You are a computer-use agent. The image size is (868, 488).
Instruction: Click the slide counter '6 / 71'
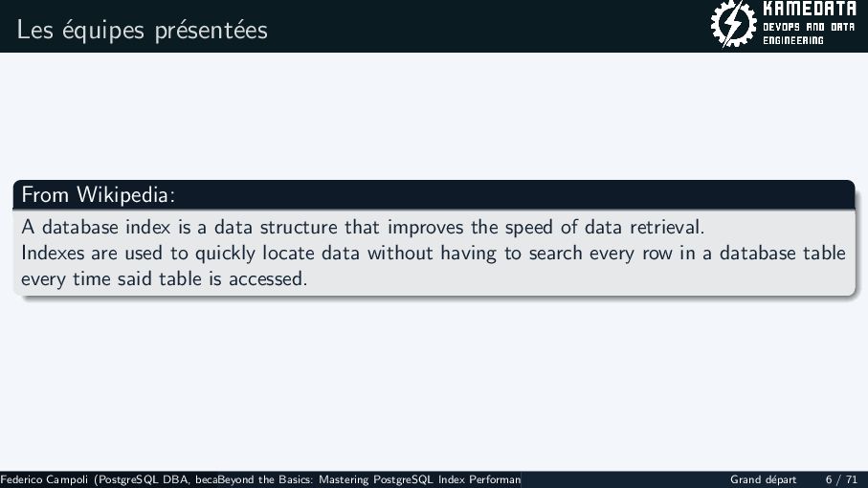point(841,479)
